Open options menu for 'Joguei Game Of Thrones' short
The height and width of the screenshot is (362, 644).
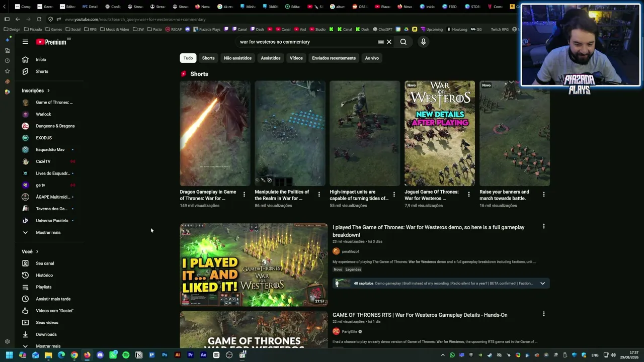469,194
